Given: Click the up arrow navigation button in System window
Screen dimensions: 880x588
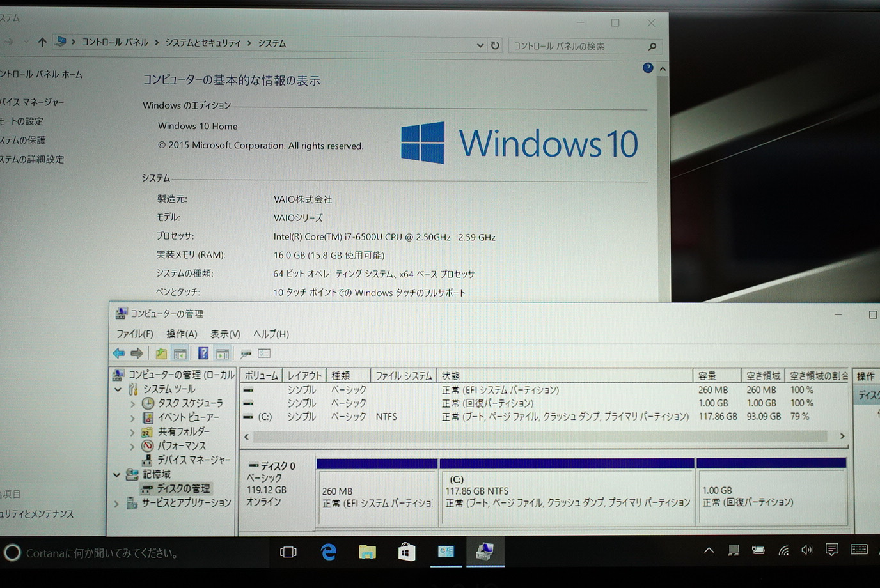Looking at the screenshot, I should click(42, 42).
